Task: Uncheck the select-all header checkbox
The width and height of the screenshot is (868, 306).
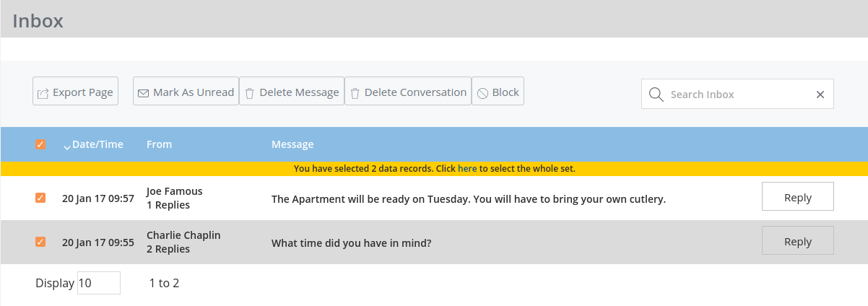Action: coord(40,144)
